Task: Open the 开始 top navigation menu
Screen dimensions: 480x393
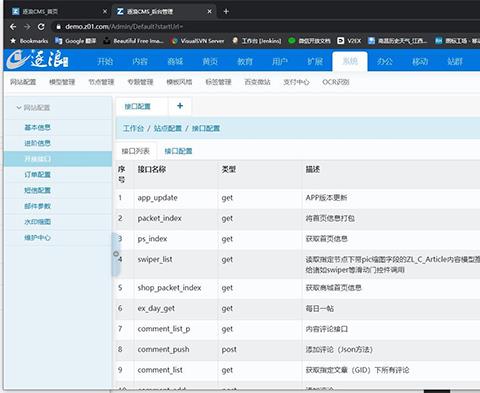Action: click(105, 61)
